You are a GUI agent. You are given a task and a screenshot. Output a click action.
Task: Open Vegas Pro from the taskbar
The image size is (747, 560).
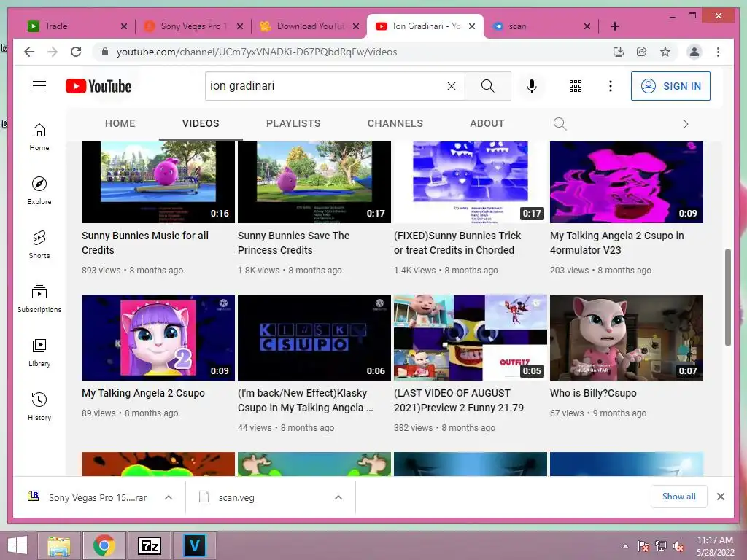point(195,545)
